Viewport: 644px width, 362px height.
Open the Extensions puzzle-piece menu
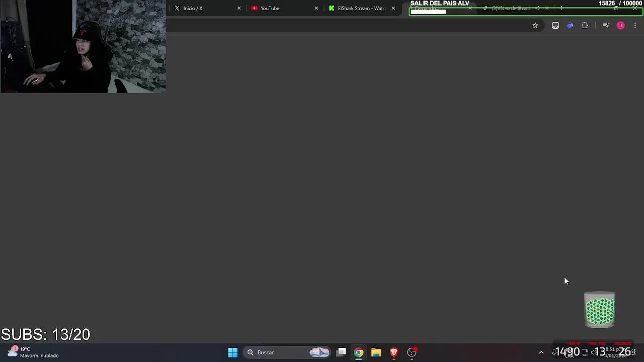585,26
